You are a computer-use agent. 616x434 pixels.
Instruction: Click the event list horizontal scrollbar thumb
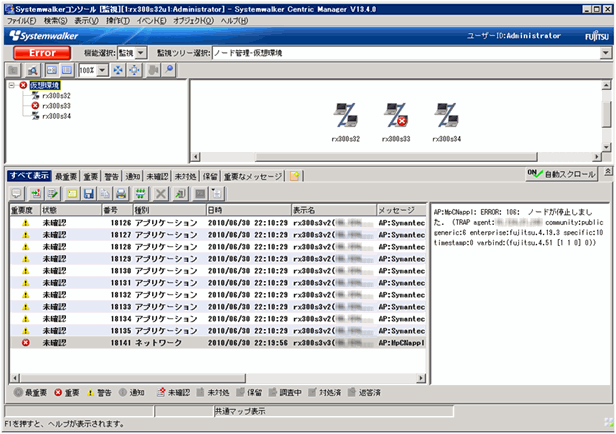coord(133,378)
